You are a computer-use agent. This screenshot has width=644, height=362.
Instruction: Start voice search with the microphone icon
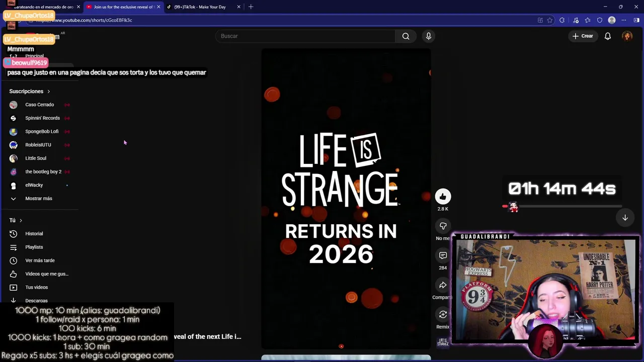point(429,36)
